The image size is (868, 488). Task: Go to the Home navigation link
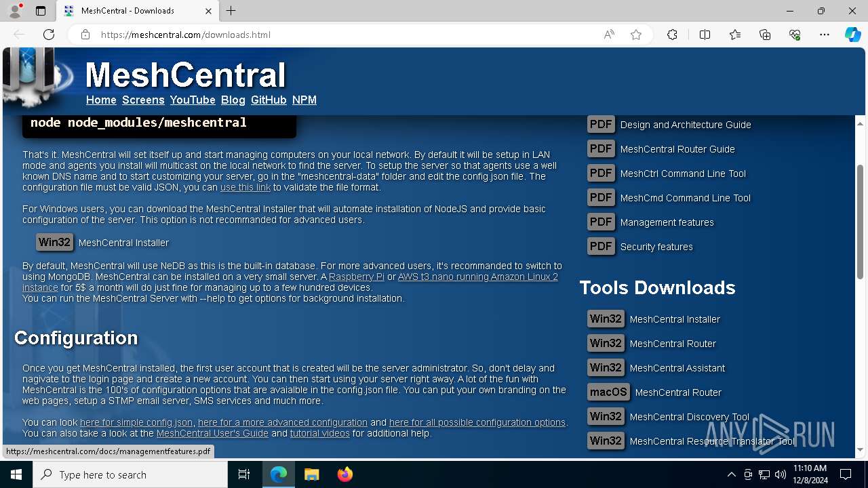(101, 100)
